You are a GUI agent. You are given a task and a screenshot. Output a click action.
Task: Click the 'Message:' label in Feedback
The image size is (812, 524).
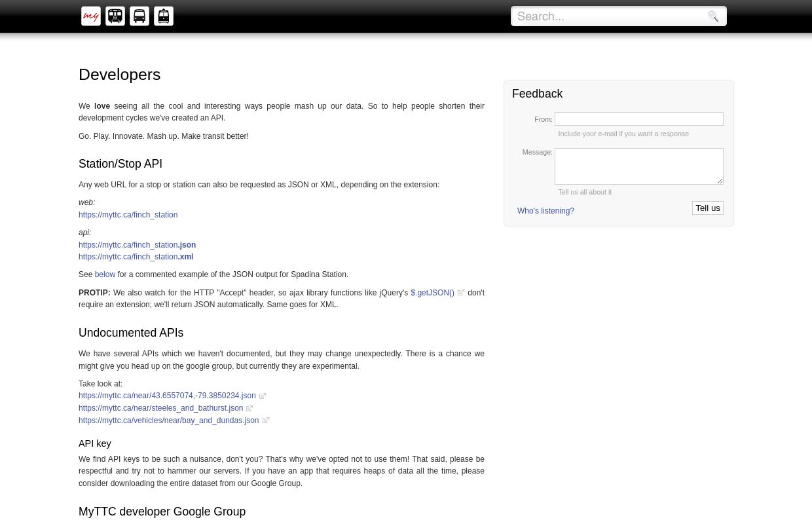coord(538,152)
